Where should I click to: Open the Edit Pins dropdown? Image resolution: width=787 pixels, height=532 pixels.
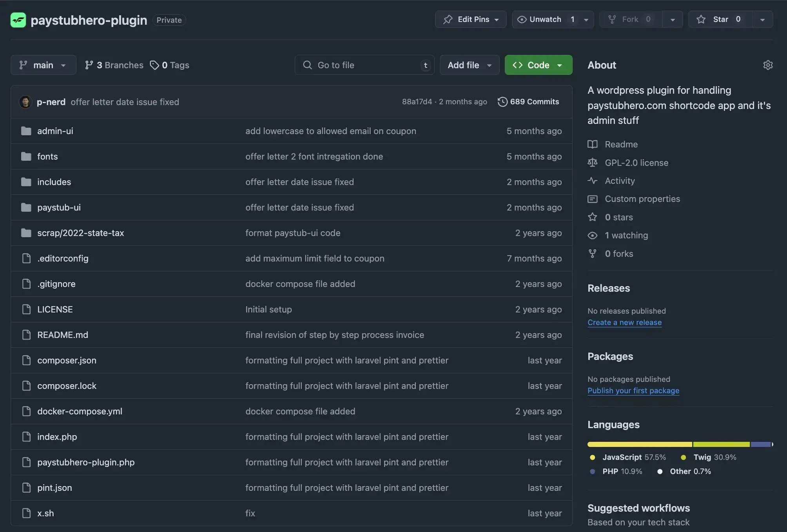point(471,19)
